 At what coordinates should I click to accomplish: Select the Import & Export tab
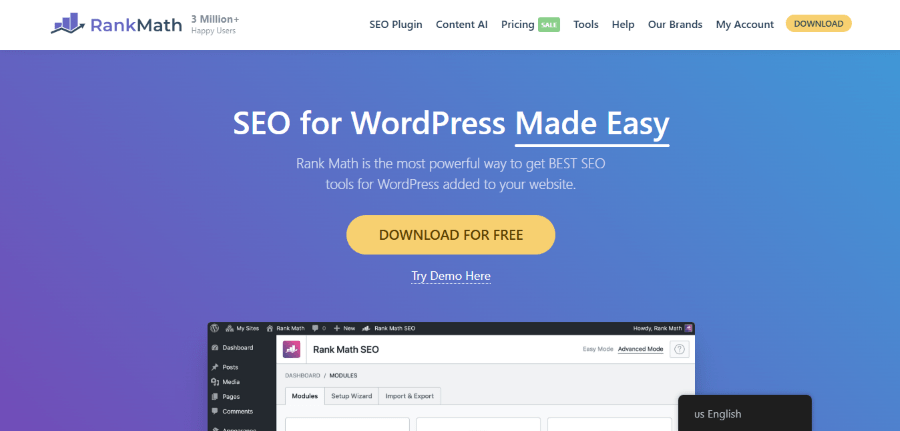(411, 396)
